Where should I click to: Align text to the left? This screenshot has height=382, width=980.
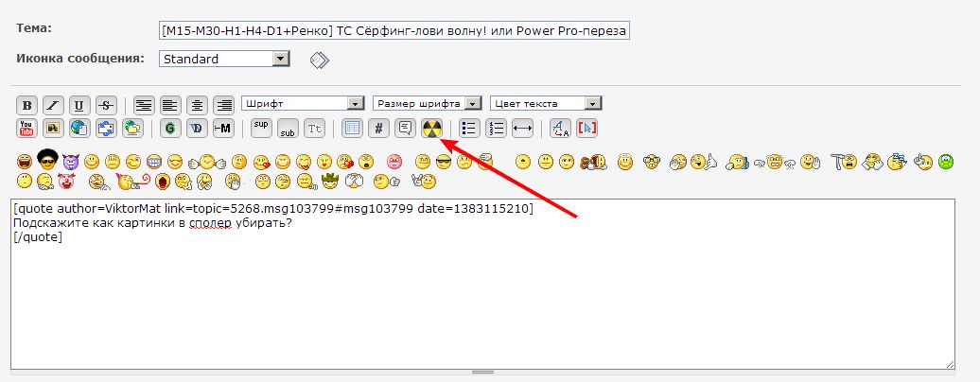170,105
